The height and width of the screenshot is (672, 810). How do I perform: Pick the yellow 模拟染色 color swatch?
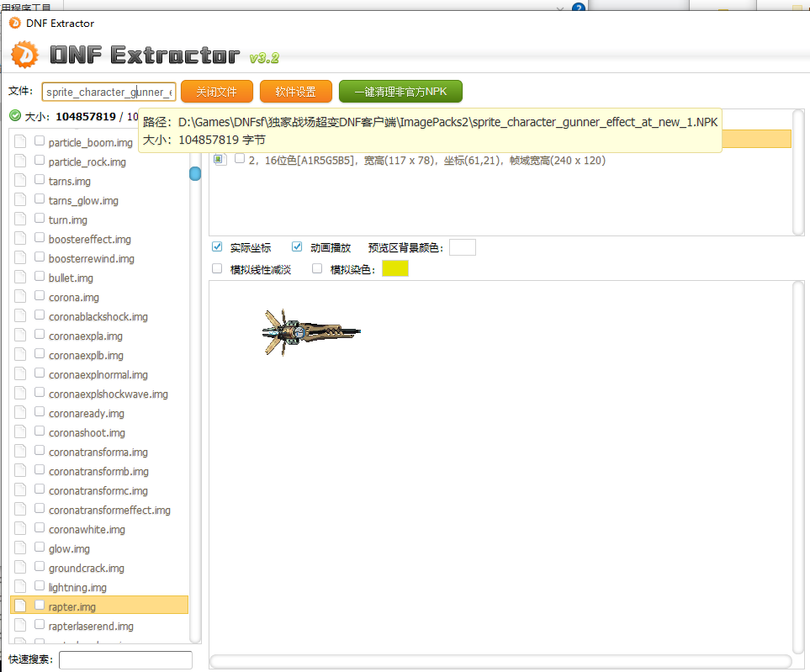point(395,268)
